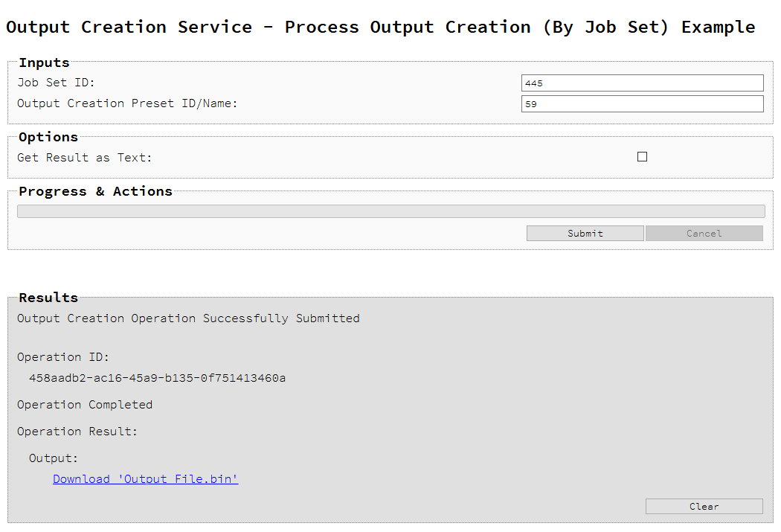This screenshot has width=781, height=532.
Task: Click the Progress & Actions heading
Action: [95, 191]
